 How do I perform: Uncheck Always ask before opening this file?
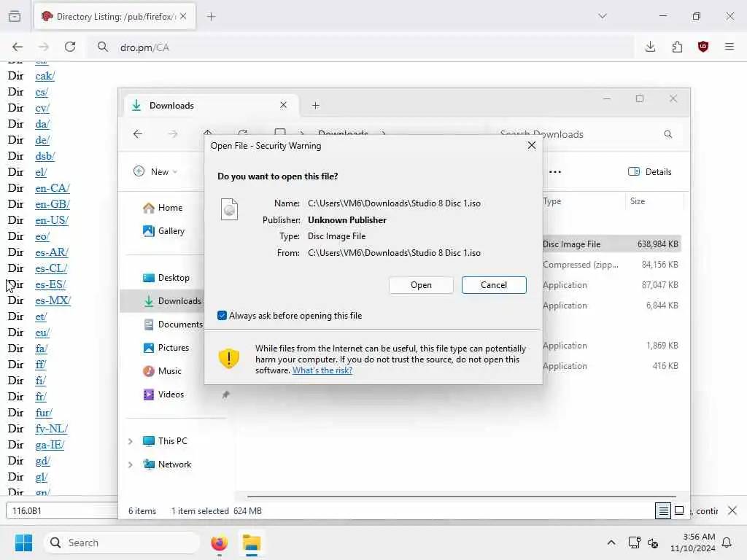[222, 315]
